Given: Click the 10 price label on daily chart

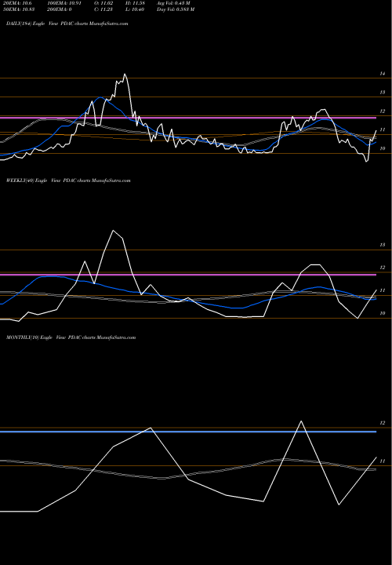Looking at the screenshot, I should click(383, 148).
